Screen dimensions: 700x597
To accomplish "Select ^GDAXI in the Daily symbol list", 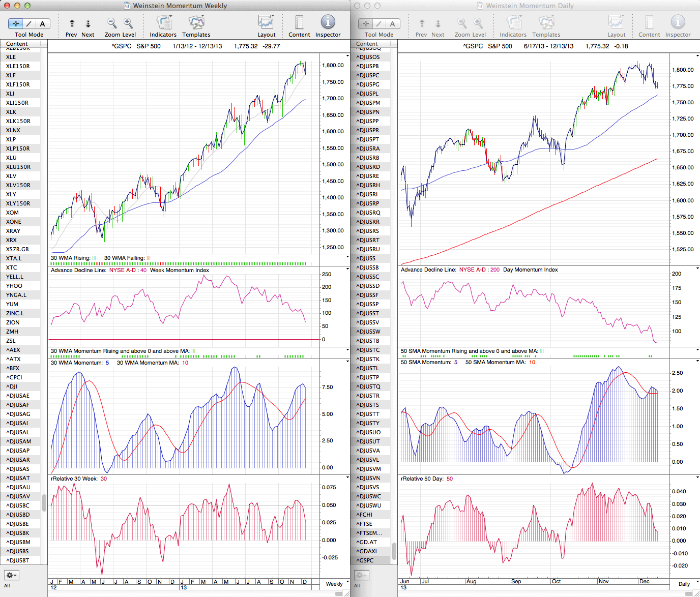I will [x=370, y=551].
